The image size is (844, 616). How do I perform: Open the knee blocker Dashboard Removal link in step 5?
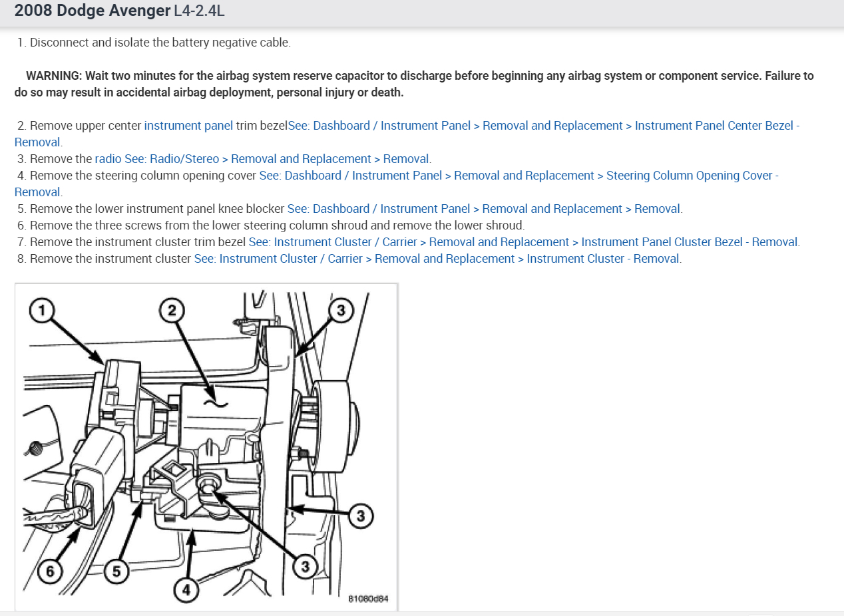485,209
